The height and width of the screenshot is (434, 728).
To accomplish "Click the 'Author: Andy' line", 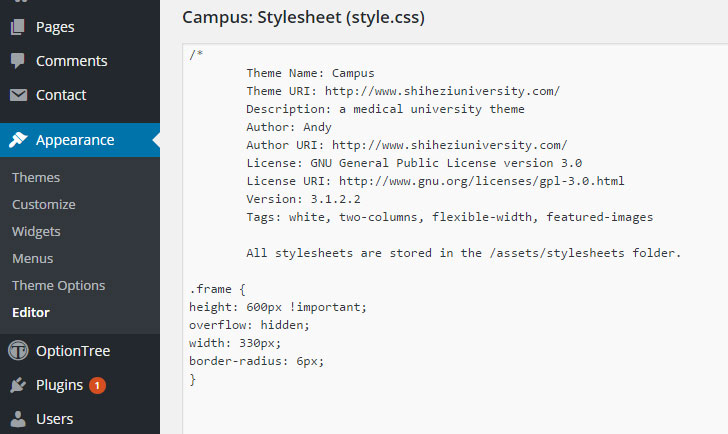I will (x=289, y=127).
